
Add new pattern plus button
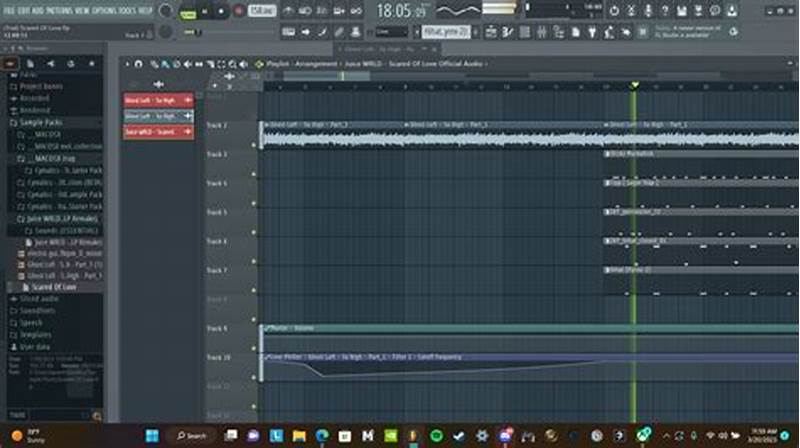click(475, 32)
